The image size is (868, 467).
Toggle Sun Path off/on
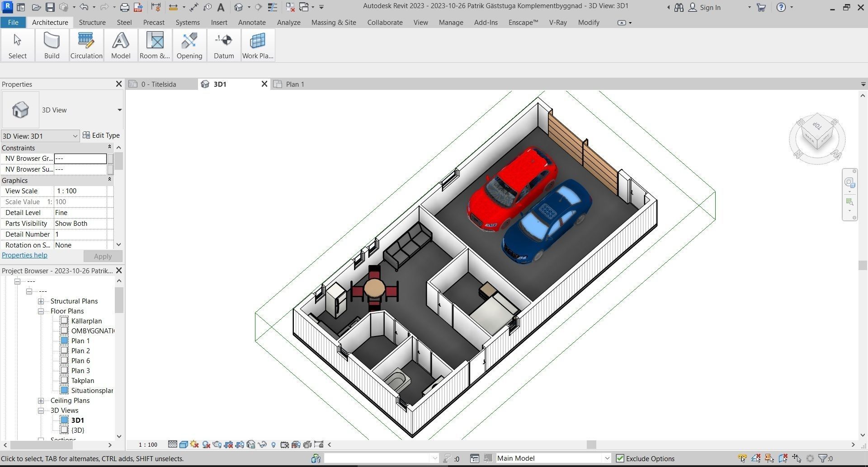point(194,444)
